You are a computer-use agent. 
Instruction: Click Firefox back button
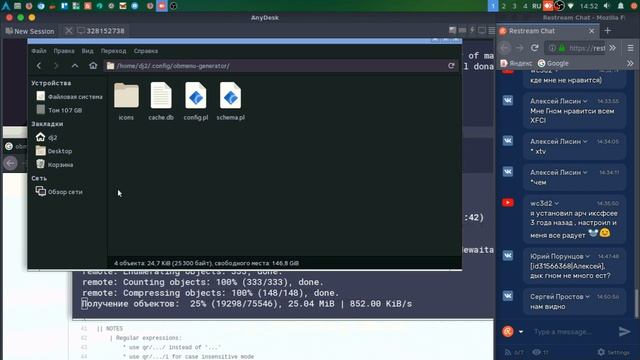pos(505,48)
